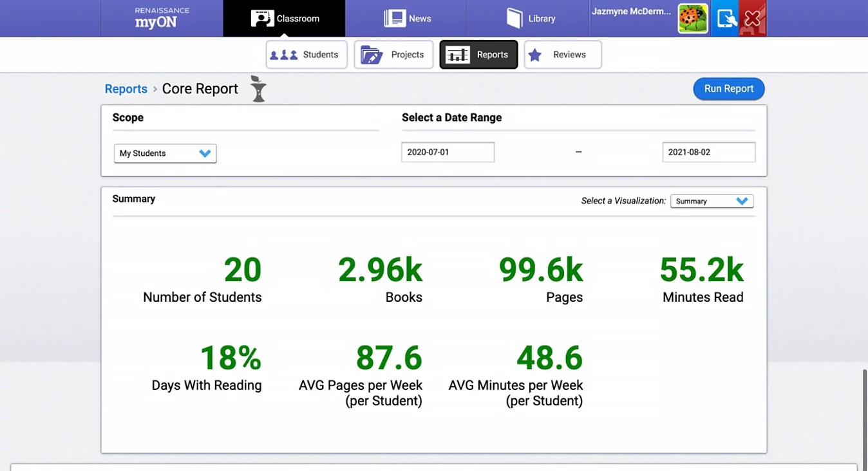Click the start date field 2020-07-01
This screenshot has width=868, height=471.
[x=448, y=152]
